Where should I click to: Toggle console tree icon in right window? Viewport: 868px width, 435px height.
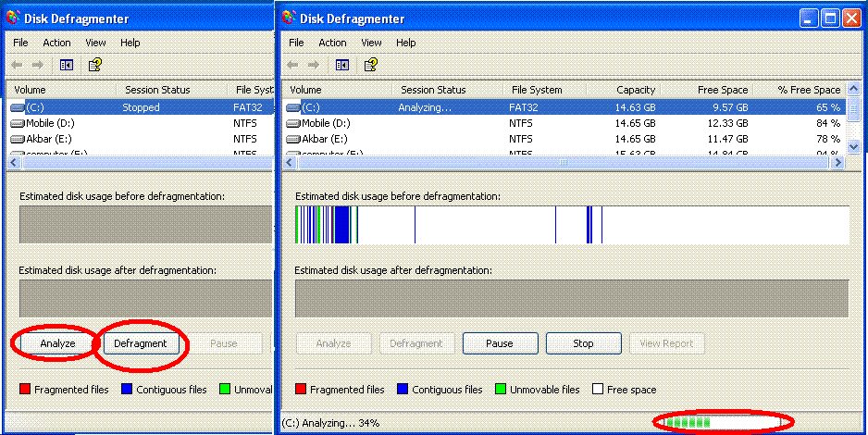(342, 66)
